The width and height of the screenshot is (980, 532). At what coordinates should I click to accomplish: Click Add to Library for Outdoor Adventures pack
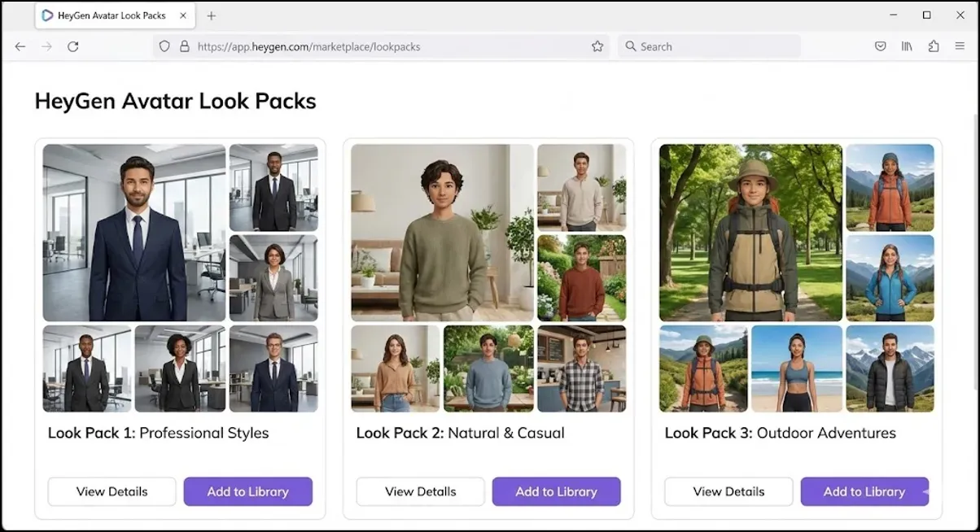tap(864, 491)
